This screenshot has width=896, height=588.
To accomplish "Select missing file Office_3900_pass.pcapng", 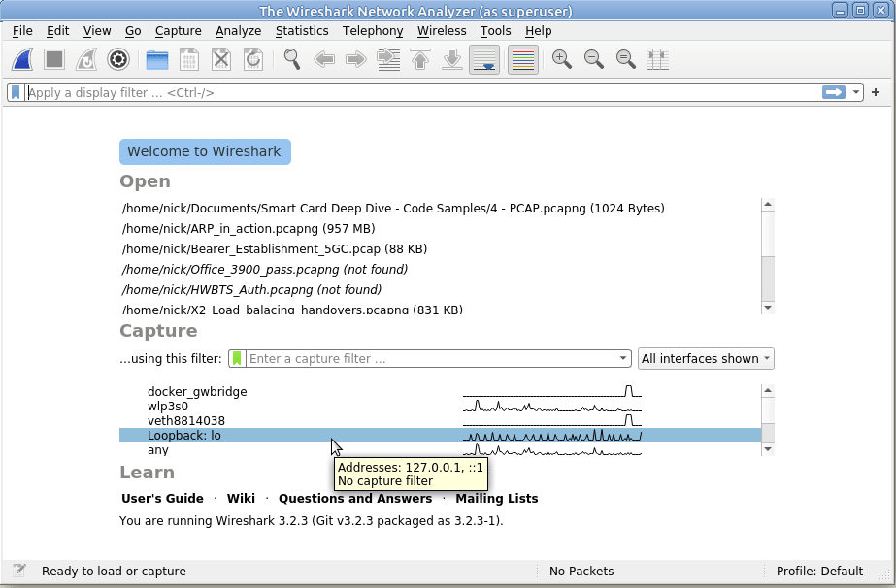I will (x=265, y=269).
